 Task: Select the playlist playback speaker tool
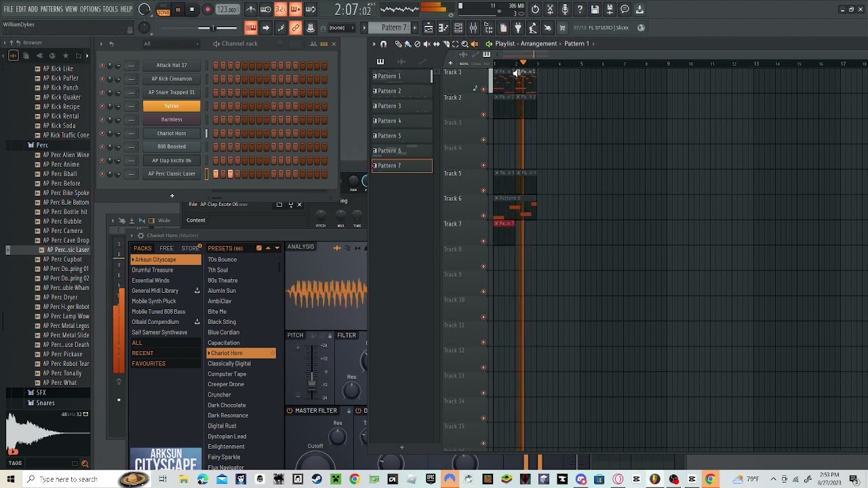tap(474, 43)
